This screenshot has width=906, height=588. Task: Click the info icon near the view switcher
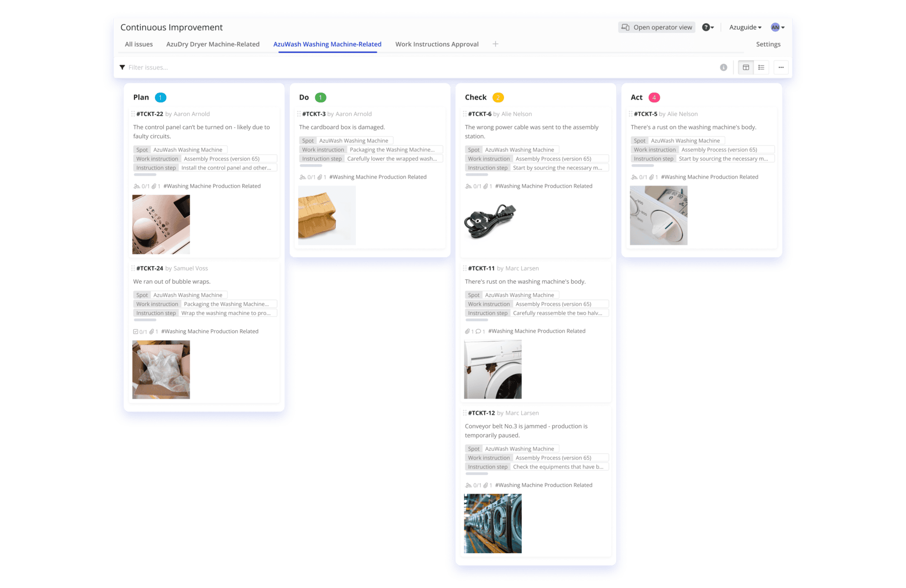(724, 67)
